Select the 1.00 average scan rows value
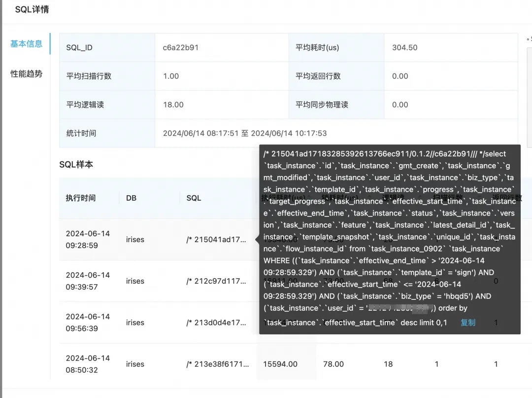Screen dimensions: 532x398 coord(170,76)
